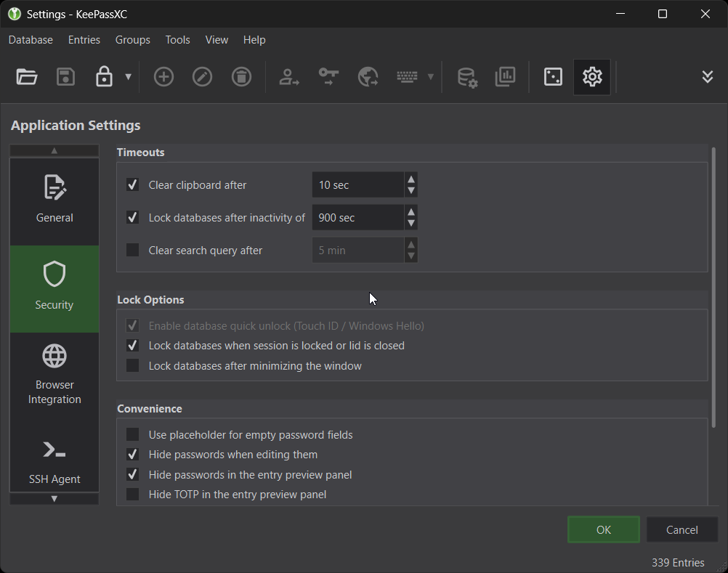Viewport: 728px width, 573px height.
Task: Expand the lock database dropdown arrow
Action: point(128,76)
